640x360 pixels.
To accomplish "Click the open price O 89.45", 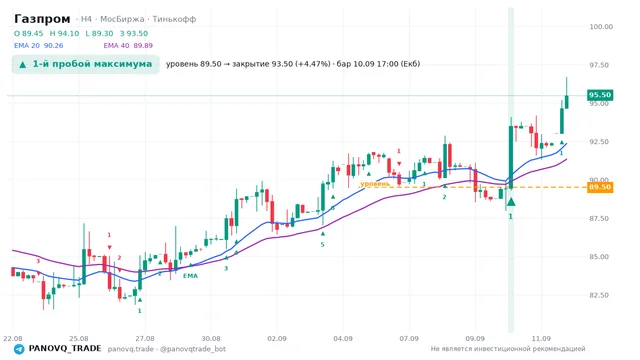I will coord(29,33).
